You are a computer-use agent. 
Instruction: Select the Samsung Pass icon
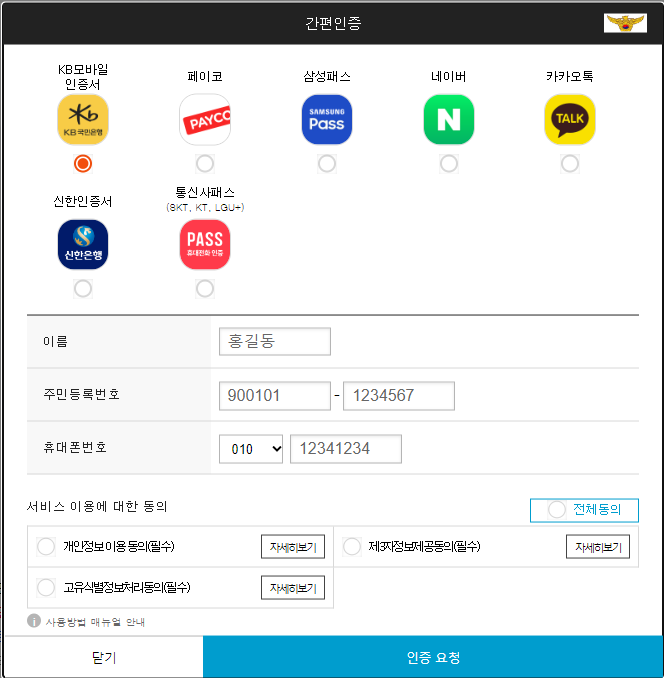point(327,120)
